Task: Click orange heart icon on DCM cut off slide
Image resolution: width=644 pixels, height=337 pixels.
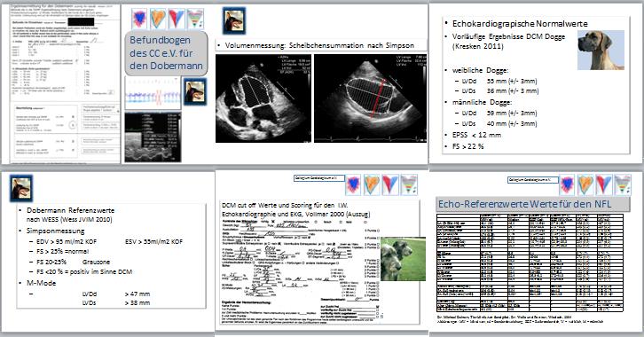Action: [x=372, y=184]
